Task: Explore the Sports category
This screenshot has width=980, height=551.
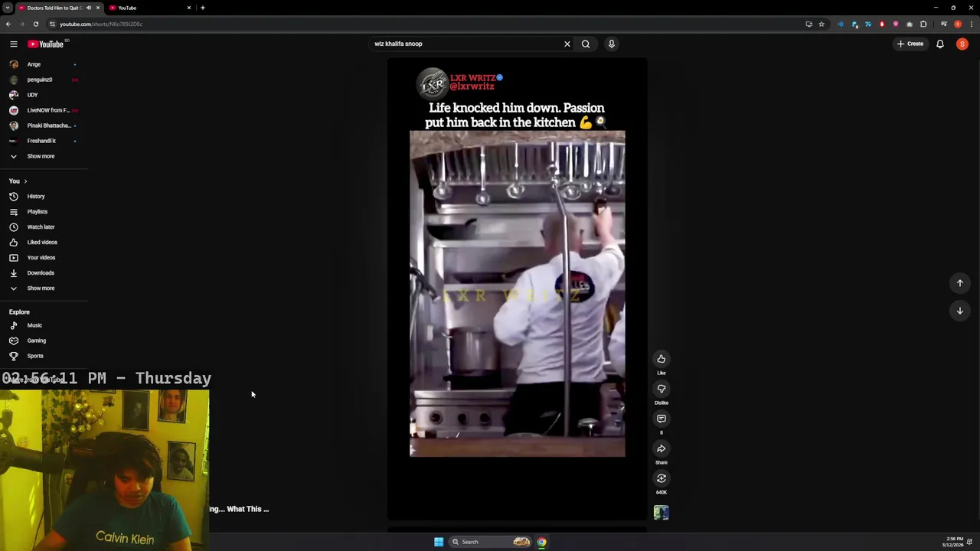Action: 44,356
